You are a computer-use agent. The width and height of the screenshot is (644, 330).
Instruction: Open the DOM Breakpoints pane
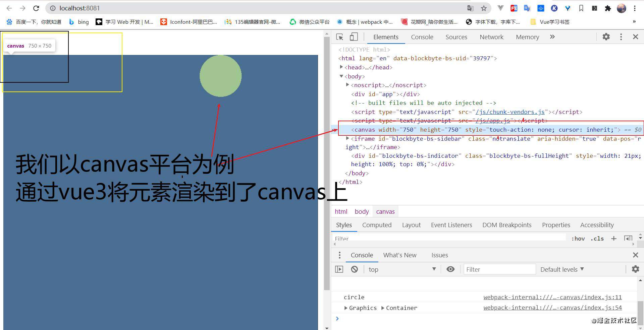[x=507, y=225]
